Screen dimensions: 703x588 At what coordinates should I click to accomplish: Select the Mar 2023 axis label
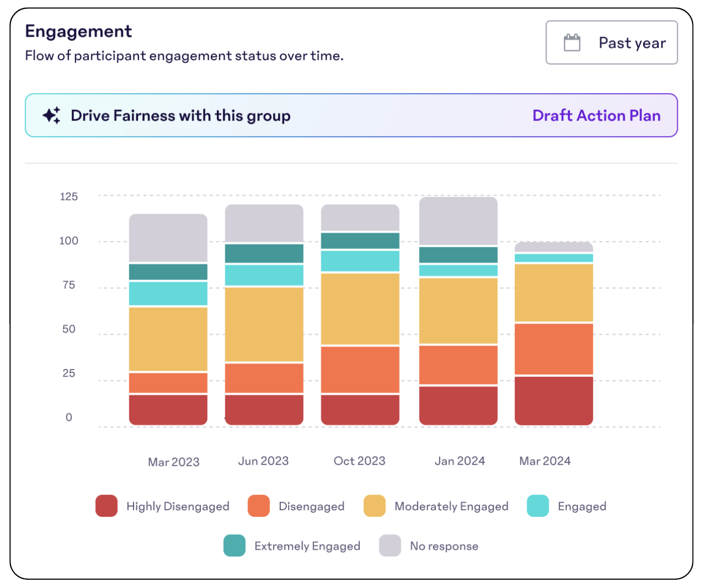point(174,460)
